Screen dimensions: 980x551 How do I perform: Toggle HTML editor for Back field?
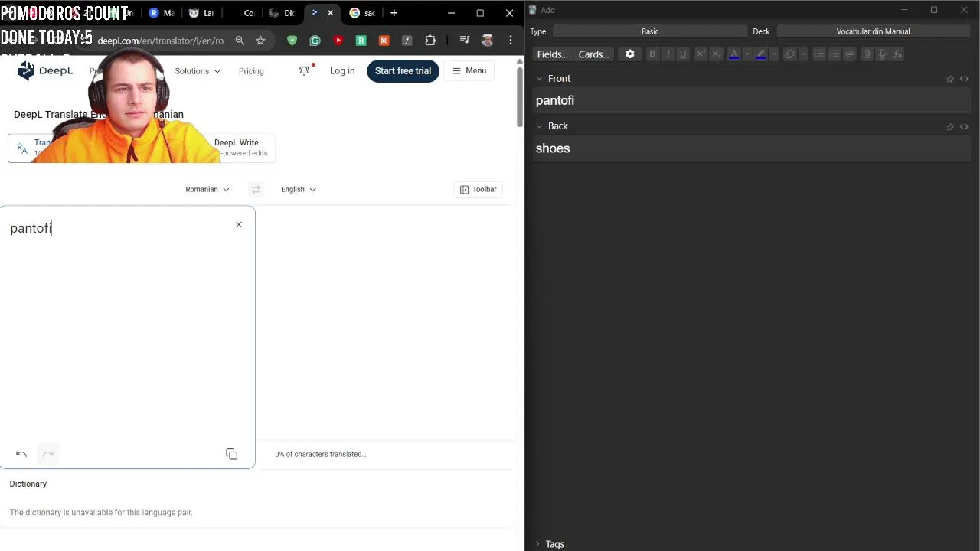964,126
